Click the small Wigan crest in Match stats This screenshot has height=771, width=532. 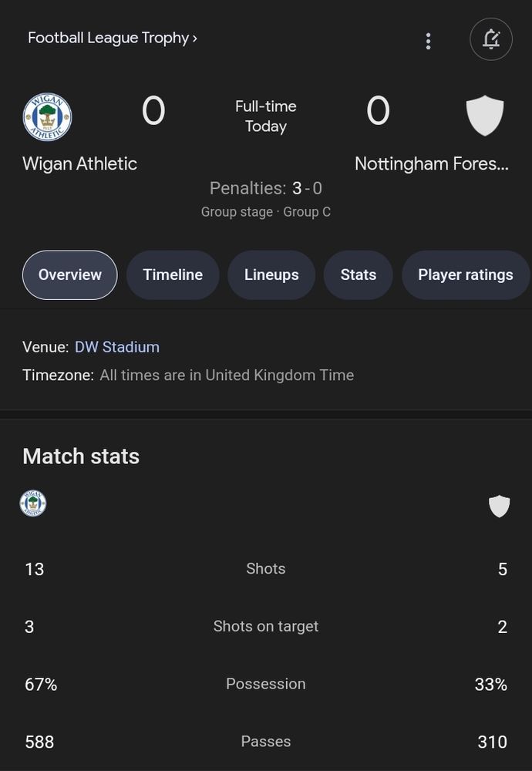(x=33, y=503)
